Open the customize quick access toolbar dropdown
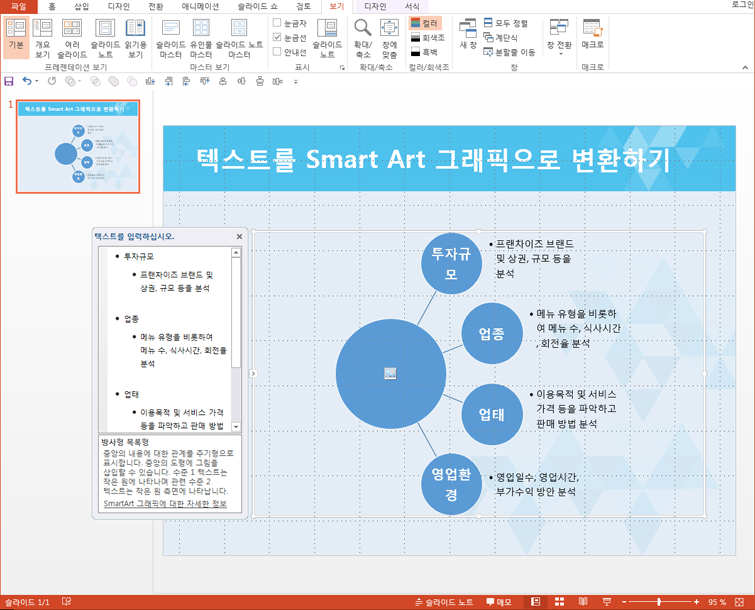The width and height of the screenshot is (755, 610). point(296,82)
